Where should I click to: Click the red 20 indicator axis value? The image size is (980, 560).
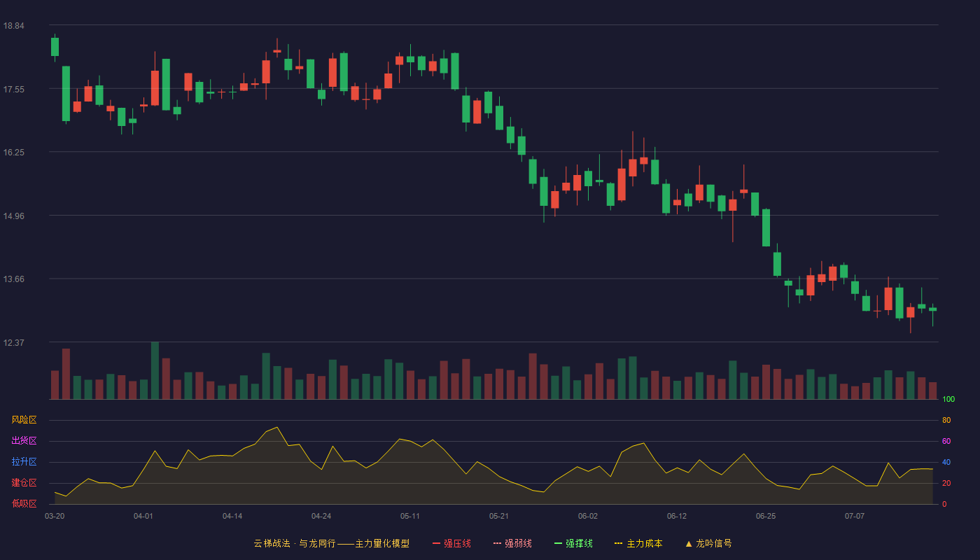coord(946,484)
